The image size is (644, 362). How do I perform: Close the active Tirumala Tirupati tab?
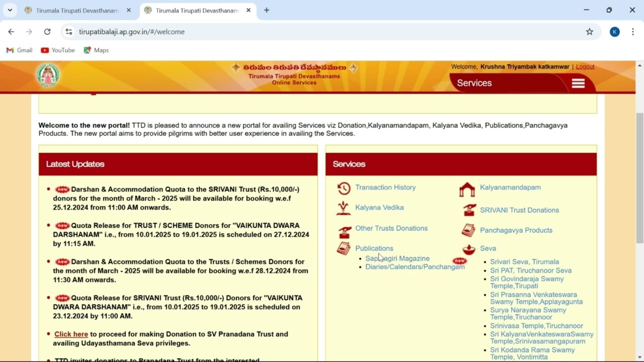pyautogui.click(x=249, y=10)
